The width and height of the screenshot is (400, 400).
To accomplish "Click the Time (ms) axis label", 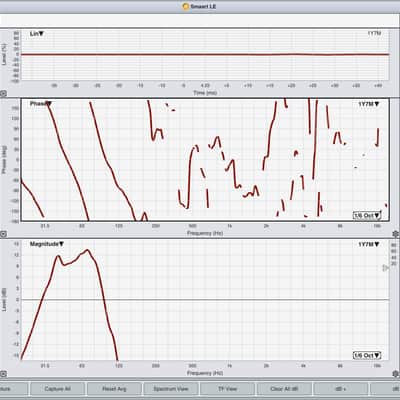I will pos(205,93).
